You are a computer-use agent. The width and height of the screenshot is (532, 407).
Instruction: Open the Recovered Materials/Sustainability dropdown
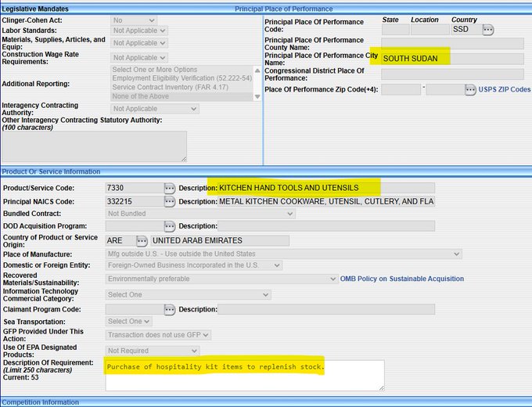click(221, 279)
